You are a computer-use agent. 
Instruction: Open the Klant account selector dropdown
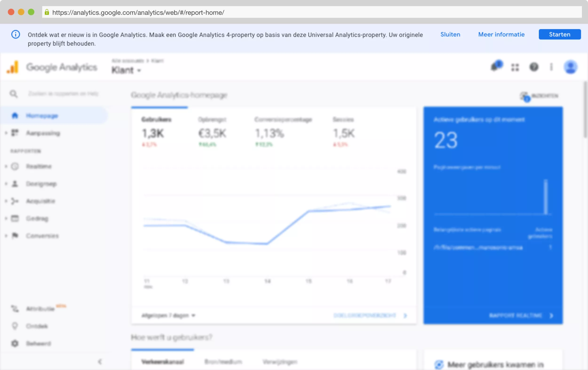point(126,70)
